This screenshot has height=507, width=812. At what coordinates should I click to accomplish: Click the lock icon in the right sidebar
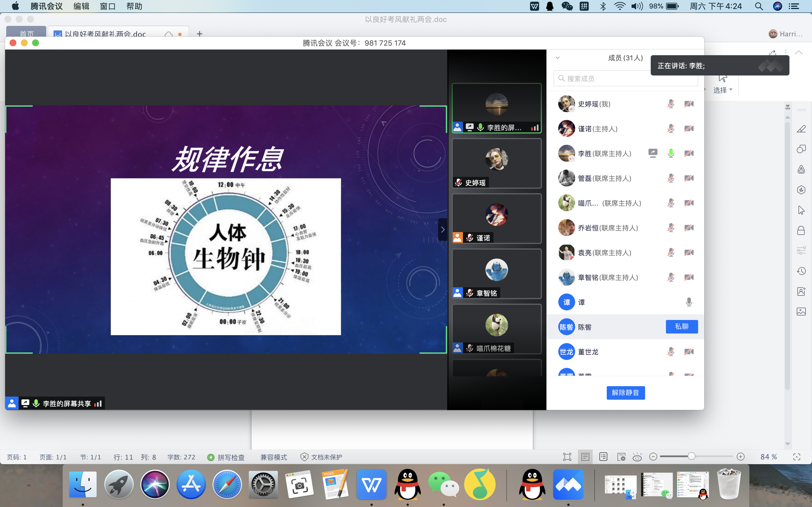coord(801,230)
